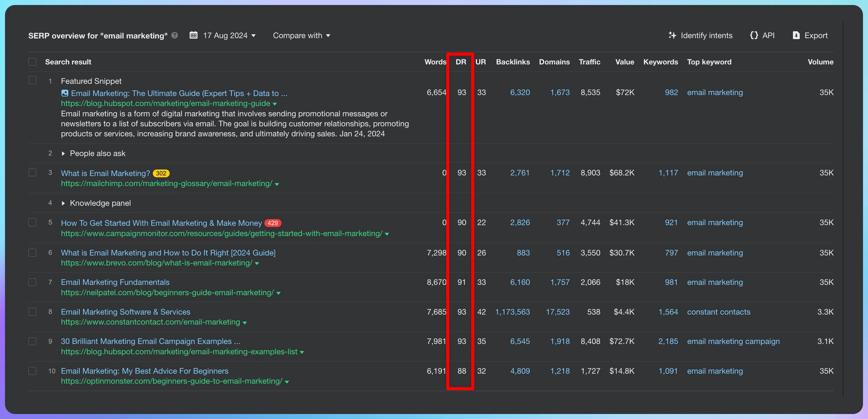The height and width of the screenshot is (419, 868).
Task: Sort by the Traffic column header
Action: coord(589,62)
